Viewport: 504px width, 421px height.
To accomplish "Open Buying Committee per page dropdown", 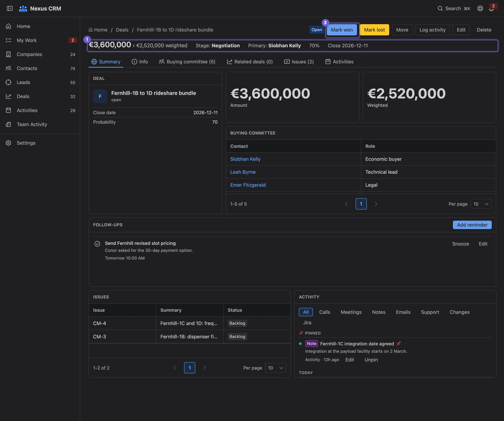I will 481,204.
